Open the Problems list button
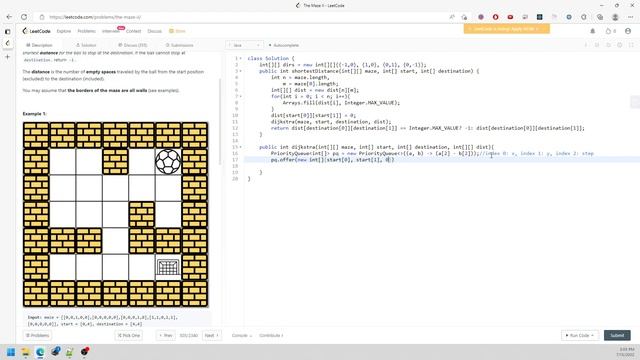 (x=38, y=336)
